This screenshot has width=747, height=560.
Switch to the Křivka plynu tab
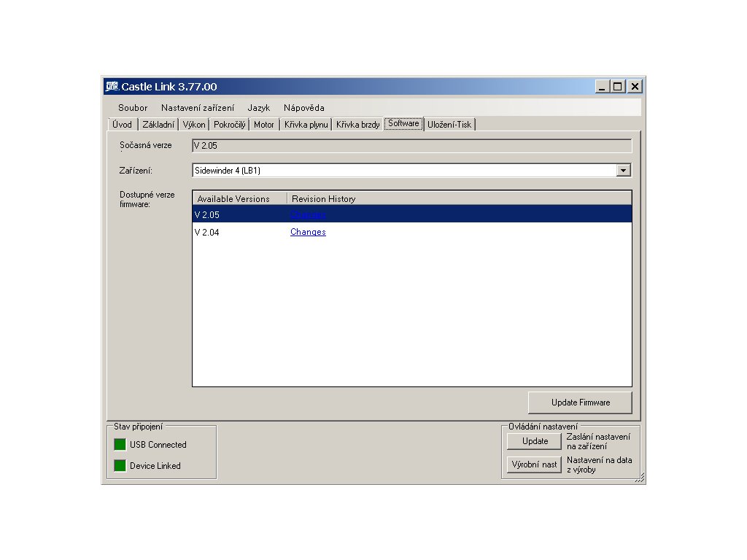306,124
